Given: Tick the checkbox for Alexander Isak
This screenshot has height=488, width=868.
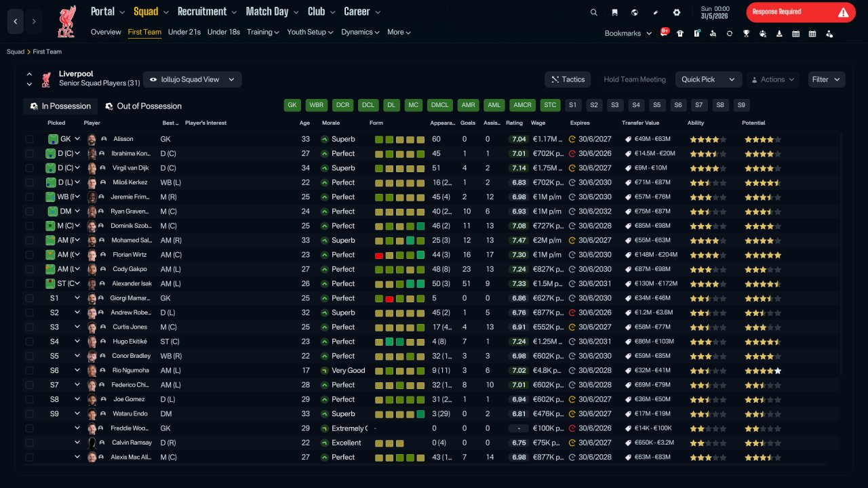Looking at the screenshot, I should (29, 283).
